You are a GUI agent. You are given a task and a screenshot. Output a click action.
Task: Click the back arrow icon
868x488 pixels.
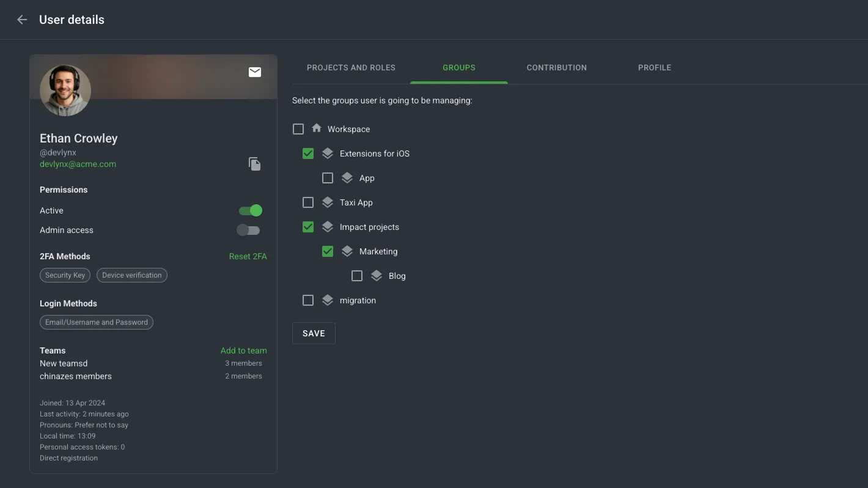[x=22, y=20]
